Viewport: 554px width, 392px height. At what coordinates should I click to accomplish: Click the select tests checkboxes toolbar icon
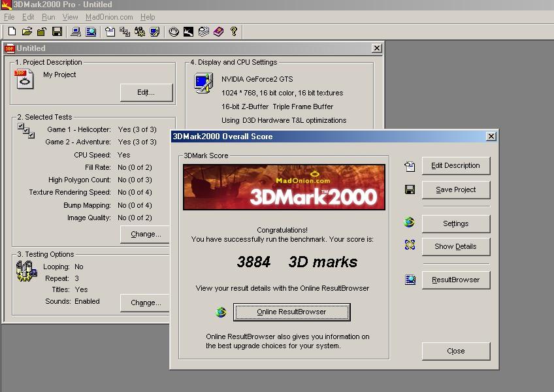pos(125,31)
